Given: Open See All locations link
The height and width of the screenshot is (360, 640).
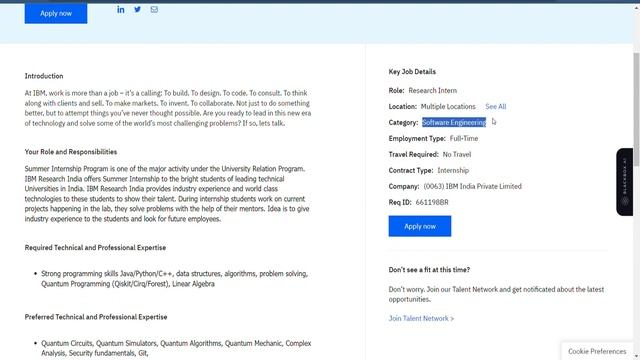Looking at the screenshot, I should pyautogui.click(x=496, y=107).
